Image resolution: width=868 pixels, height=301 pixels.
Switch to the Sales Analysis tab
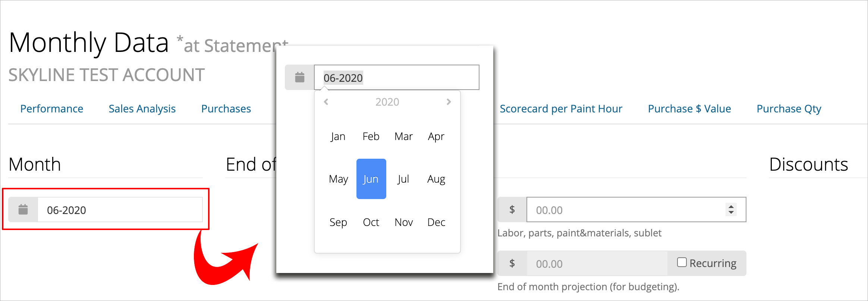142,109
